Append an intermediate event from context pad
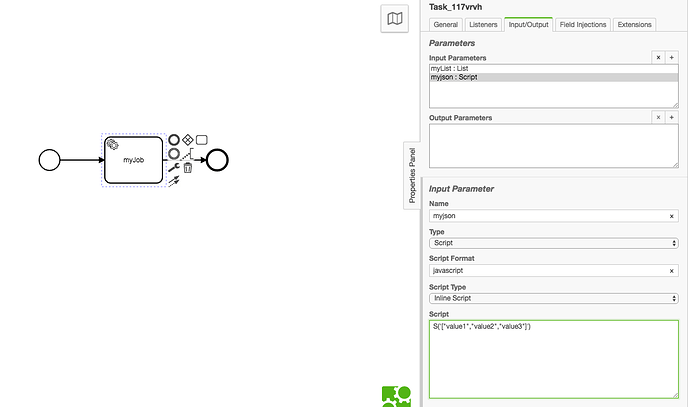The width and height of the screenshot is (689, 407). (174, 153)
